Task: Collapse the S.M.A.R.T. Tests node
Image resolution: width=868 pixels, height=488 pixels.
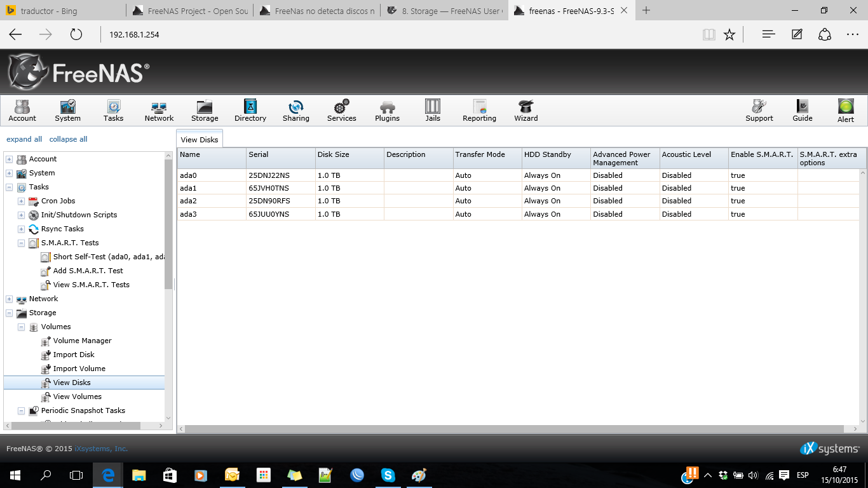Action: click(x=21, y=243)
